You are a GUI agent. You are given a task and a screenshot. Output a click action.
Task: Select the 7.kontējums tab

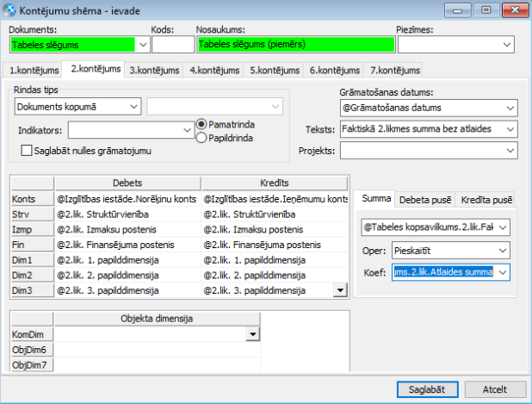[395, 71]
